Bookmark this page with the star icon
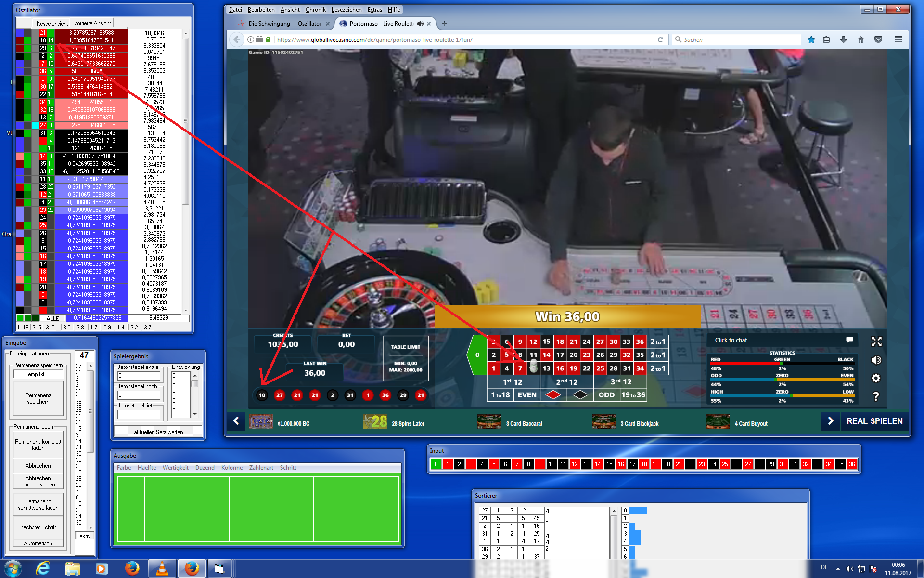The height and width of the screenshot is (578, 924). (x=811, y=39)
